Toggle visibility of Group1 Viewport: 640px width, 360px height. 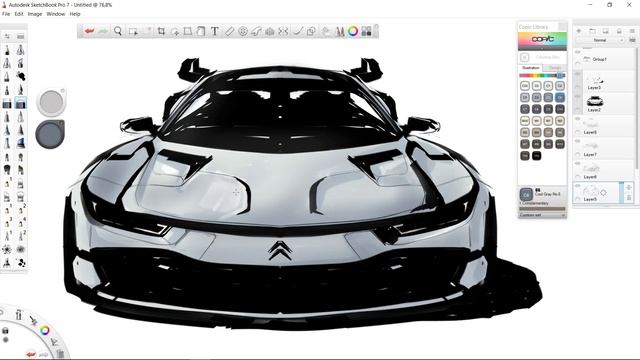(578, 52)
